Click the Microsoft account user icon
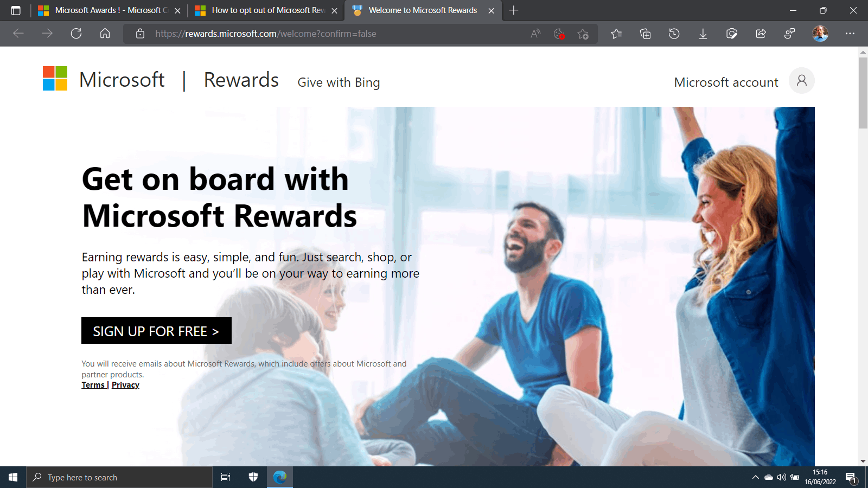 [802, 81]
